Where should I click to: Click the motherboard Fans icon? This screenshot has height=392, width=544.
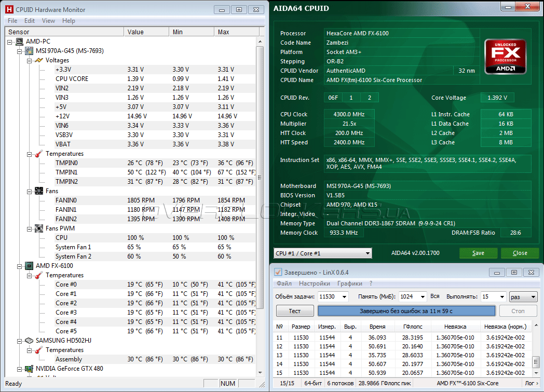(x=38, y=191)
